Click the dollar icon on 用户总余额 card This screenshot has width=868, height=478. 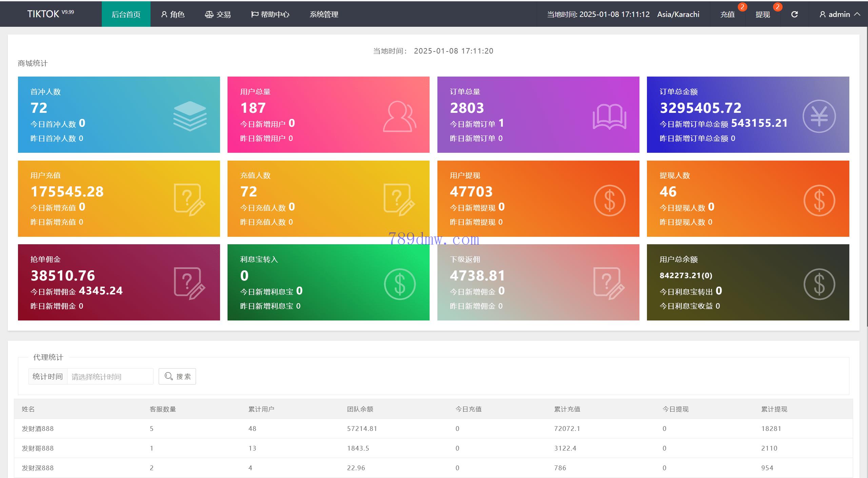tap(819, 284)
